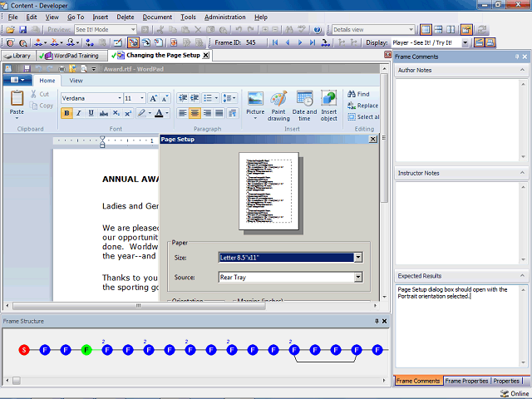Select the red start frame S
Viewport: 532px width, 399px height.
point(24,350)
